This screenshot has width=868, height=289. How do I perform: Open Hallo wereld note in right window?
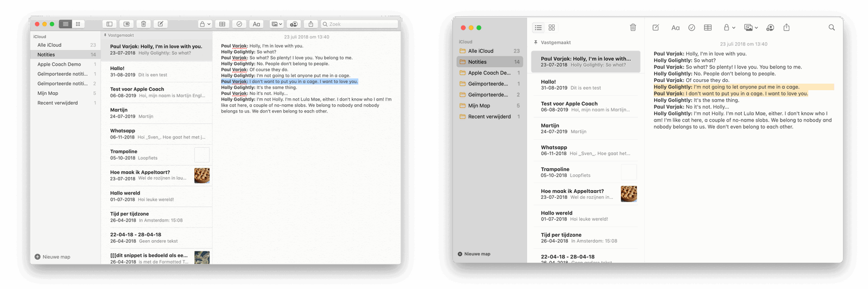click(586, 216)
